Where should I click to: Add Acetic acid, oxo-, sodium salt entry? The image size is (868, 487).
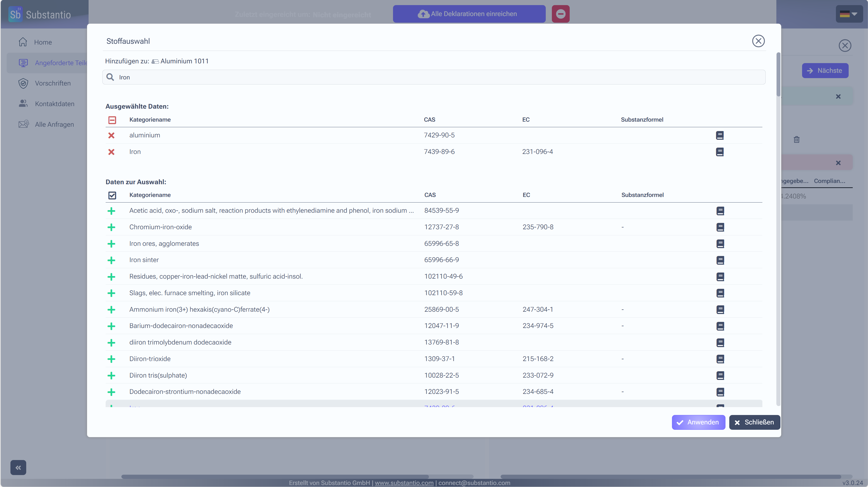pos(111,211)
